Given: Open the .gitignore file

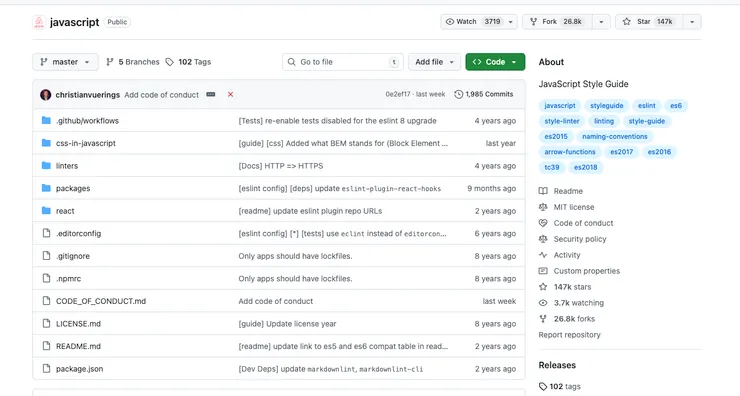Looking at the screenshot, I should [73, 256].
